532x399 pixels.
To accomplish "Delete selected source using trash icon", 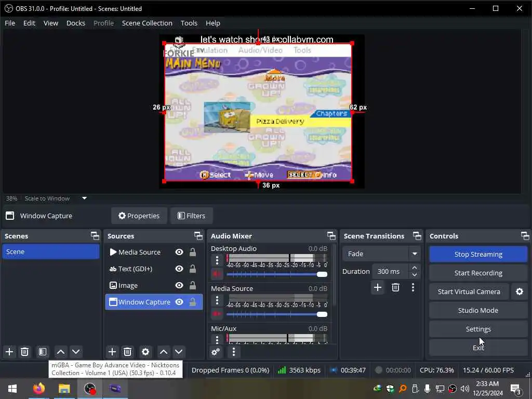I will pyautogui.click(x=128, y=352).
